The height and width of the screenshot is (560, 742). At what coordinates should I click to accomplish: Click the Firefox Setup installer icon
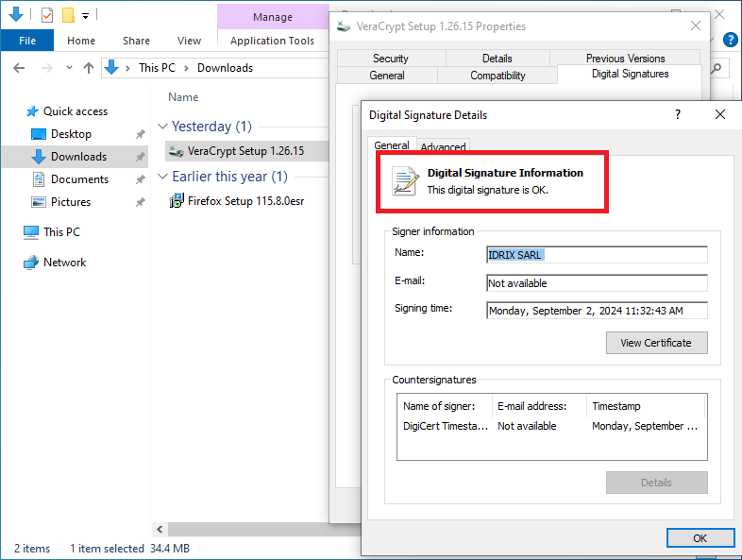[x=177, y=201]
